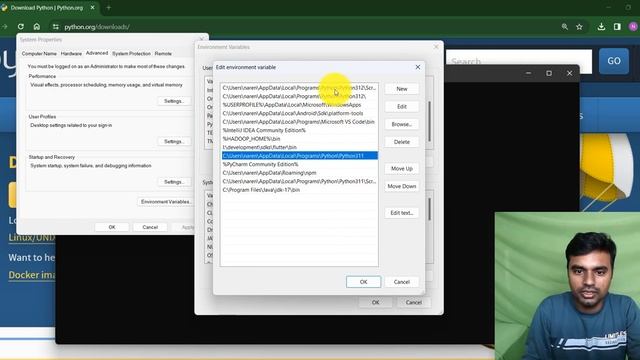
Task: Open the browser profile avatar
Action: tap(633, 27)
